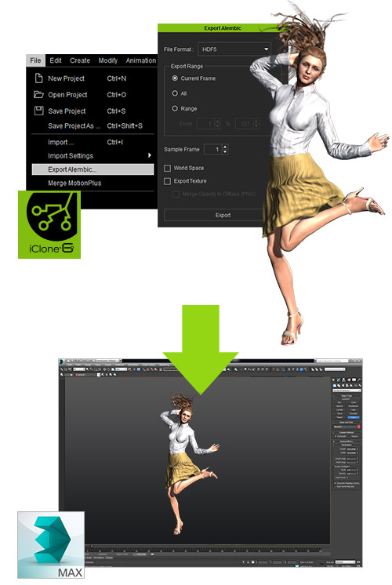Image resolution: width=392 pixels, height=585 pixels.
Task: Open the Create menu in iClone
Action: pyautogui.click(x=80, y=60)
